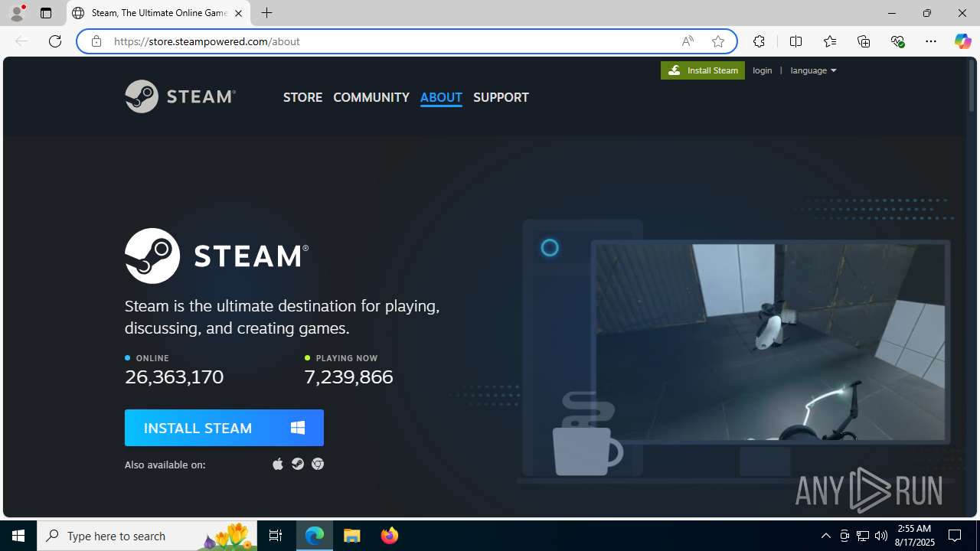
Task: Click the blue INSTALL STEAM button
Action: click(224, 428)
